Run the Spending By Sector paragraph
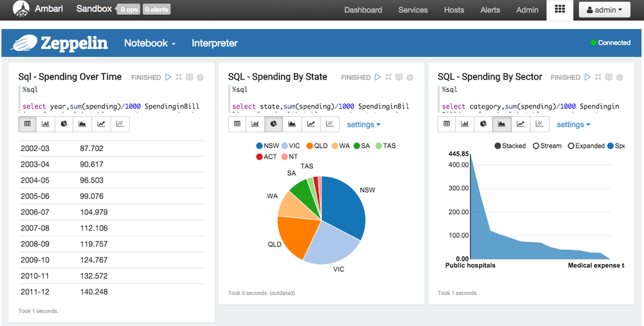 pos(587,77)
